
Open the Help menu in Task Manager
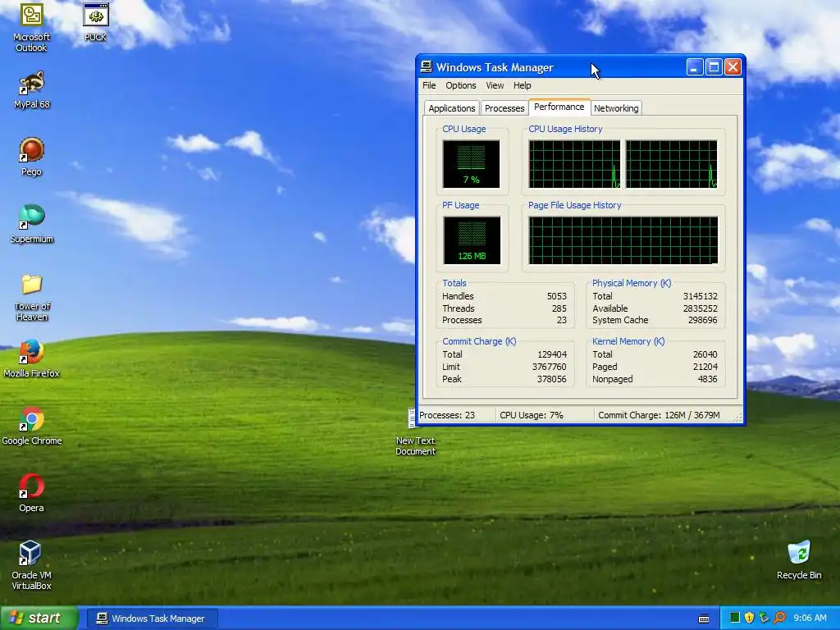coord(523,85)
